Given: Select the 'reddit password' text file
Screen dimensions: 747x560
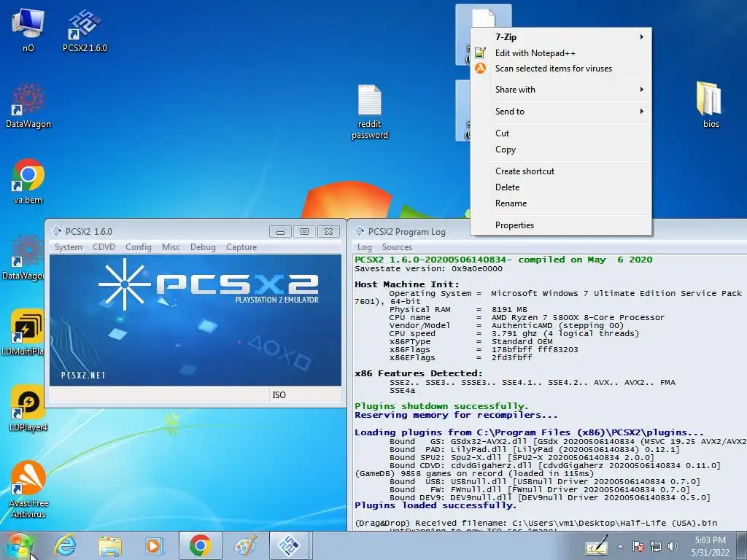Looking at the screenshot, I should click(x=370, y=112).
